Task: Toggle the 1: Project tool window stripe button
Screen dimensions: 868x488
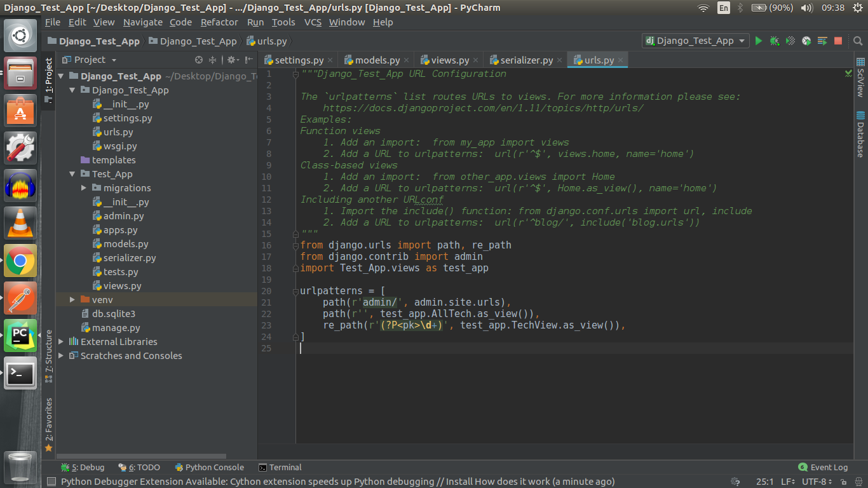Action: (x=48, y=81)
